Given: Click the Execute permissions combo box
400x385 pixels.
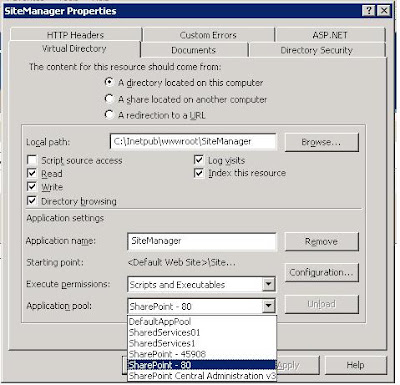Looking at the screenshot, I should pyautogui.click(x=201, y=285).
